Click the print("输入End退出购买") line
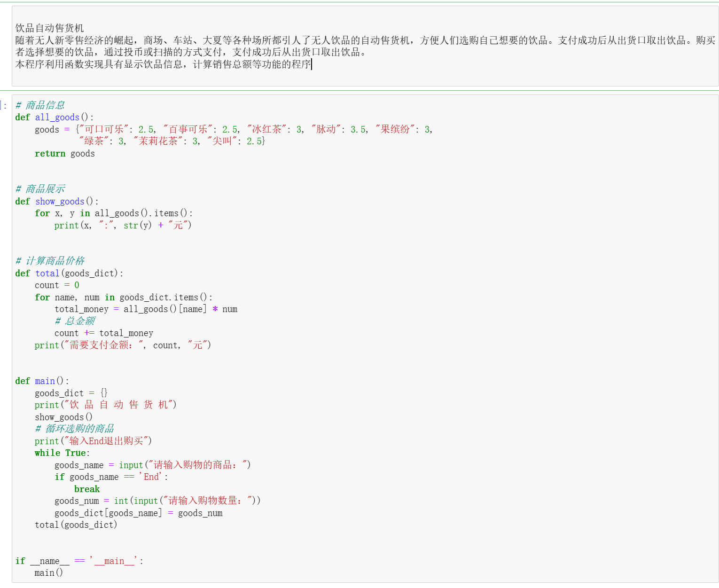 (x=93, y=441)
